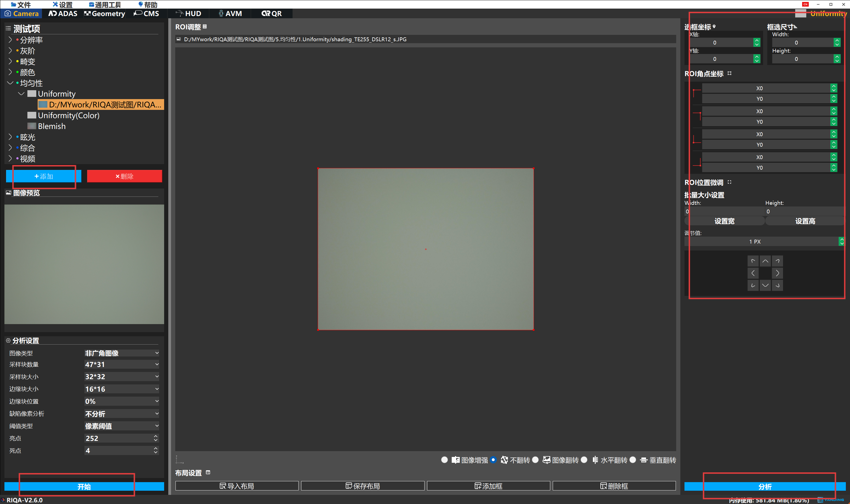Select the 垂直翻转 radio button
Viewport: 850px width, 504px height.
(632, 460)
